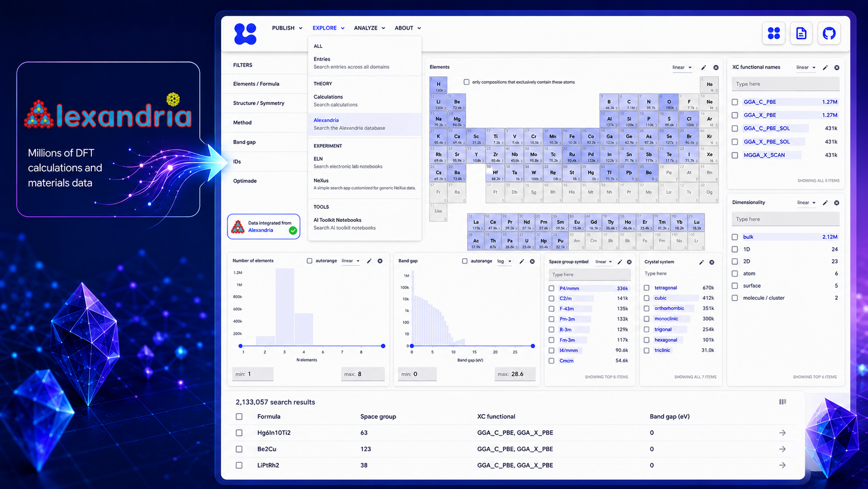Edit the Number of elements widget

pos(369,261)
